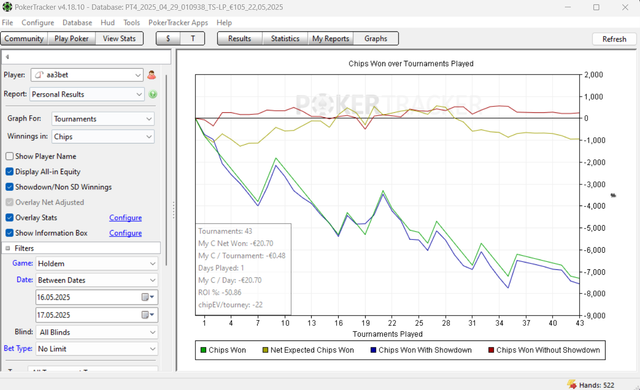Open the Report dropdown Personal Results
Viewport: 640px width, 390px height.
click(87, 94)
